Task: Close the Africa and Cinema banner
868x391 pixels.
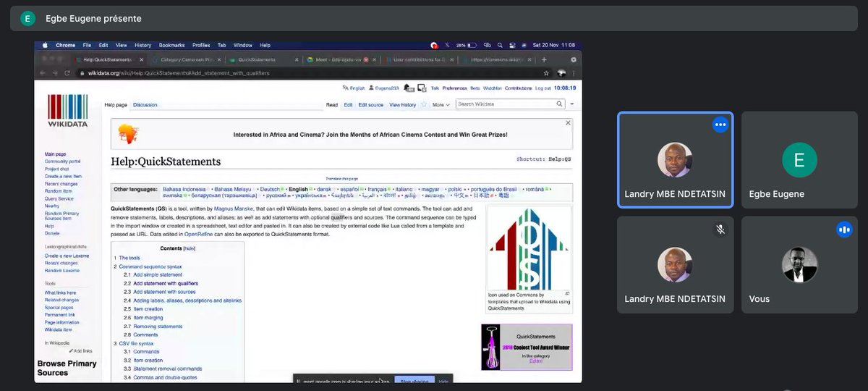Action: (x=567, y=123)
